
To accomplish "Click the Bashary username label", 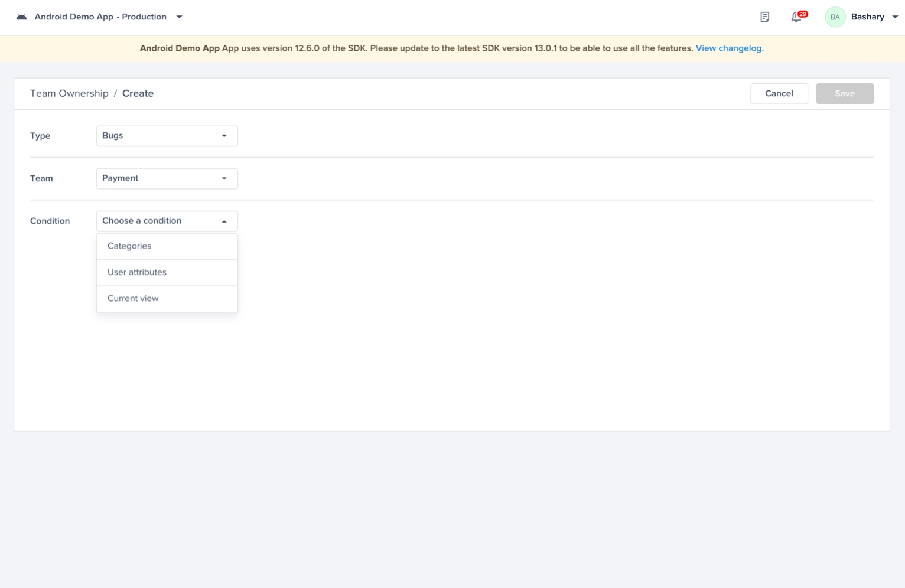I will [867, 17].
